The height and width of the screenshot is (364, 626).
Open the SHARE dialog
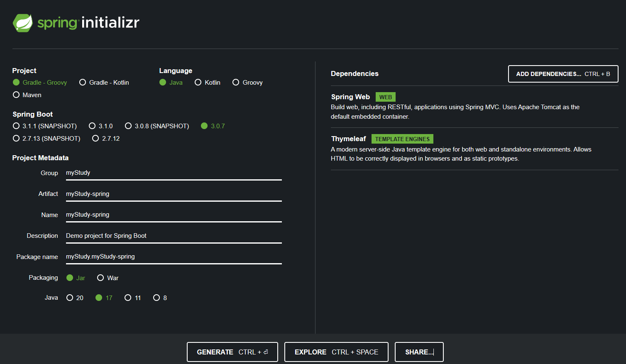pos(419,352)
